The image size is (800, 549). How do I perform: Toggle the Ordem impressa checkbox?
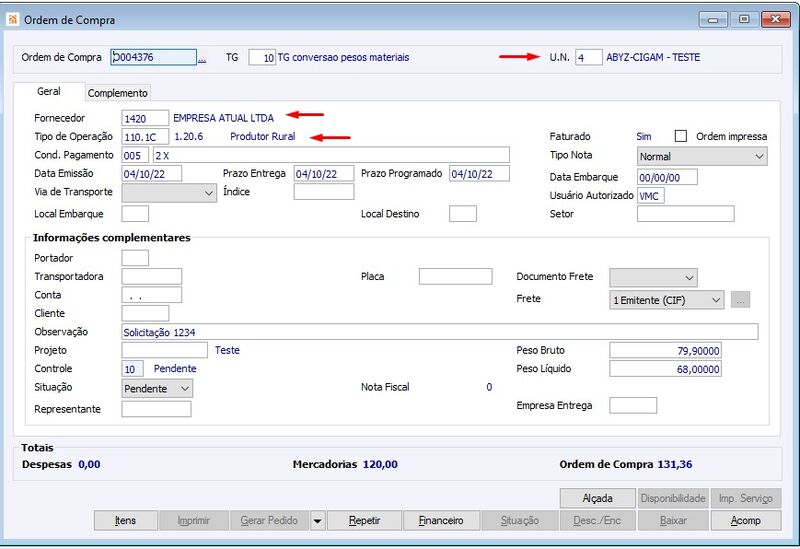[681, 136]
